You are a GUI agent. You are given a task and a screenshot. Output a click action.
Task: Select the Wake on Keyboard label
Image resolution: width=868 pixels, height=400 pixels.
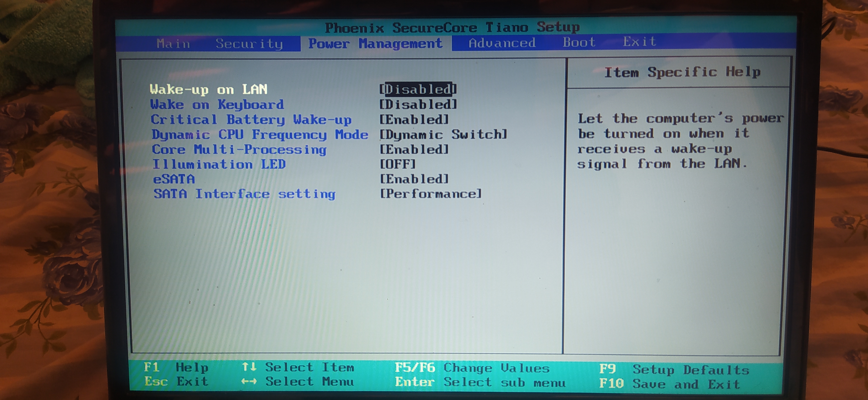tap(217, 105)
